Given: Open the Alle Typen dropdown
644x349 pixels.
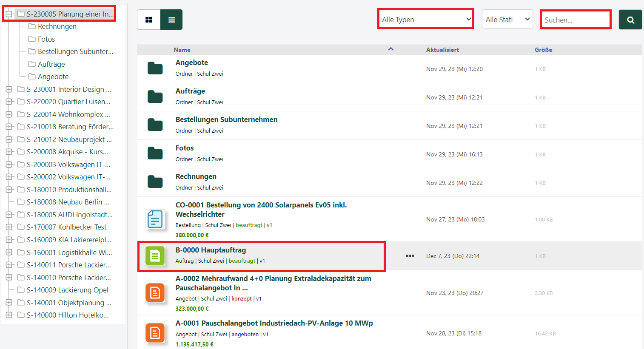Looking at the screenshot, I should coord(426,20).
